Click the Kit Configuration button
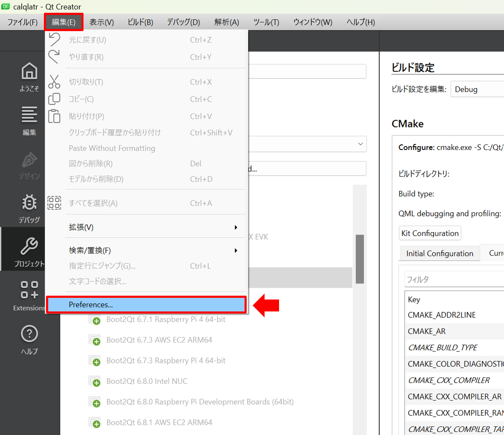504x435 pixels. [430, 233]
